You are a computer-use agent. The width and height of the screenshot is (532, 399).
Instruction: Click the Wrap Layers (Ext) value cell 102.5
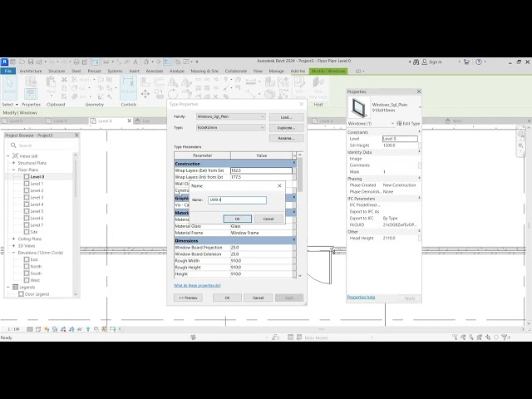(x=261, y=170)
